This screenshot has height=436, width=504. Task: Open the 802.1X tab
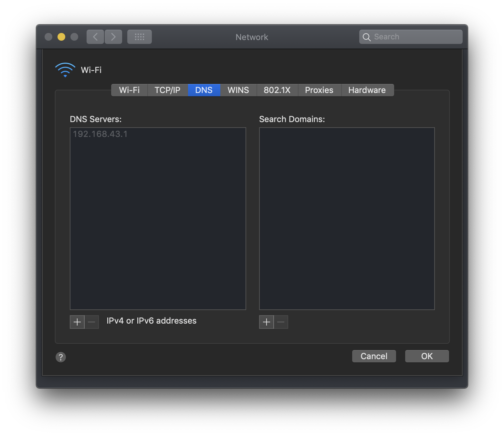(x=277, y=90)
